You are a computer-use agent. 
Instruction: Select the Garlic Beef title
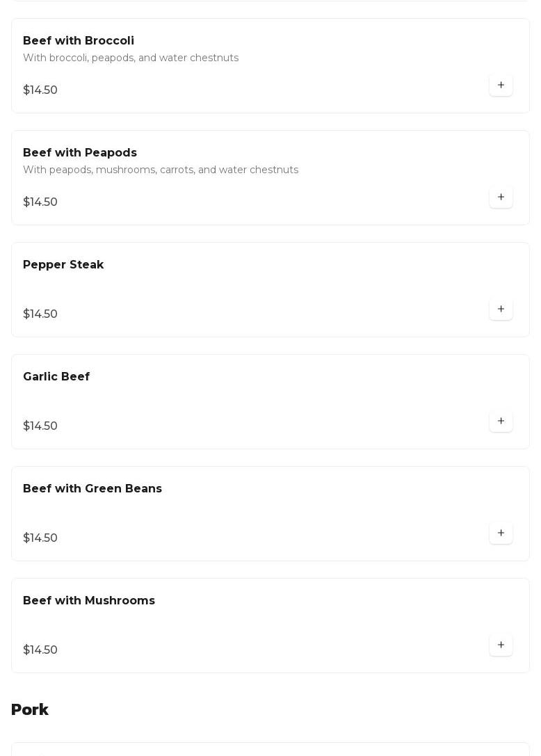click(56, 377)
